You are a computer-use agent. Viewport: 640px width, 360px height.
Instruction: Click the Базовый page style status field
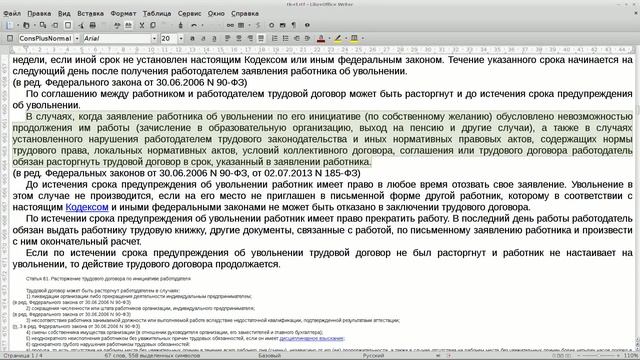(x=269, y=356)
